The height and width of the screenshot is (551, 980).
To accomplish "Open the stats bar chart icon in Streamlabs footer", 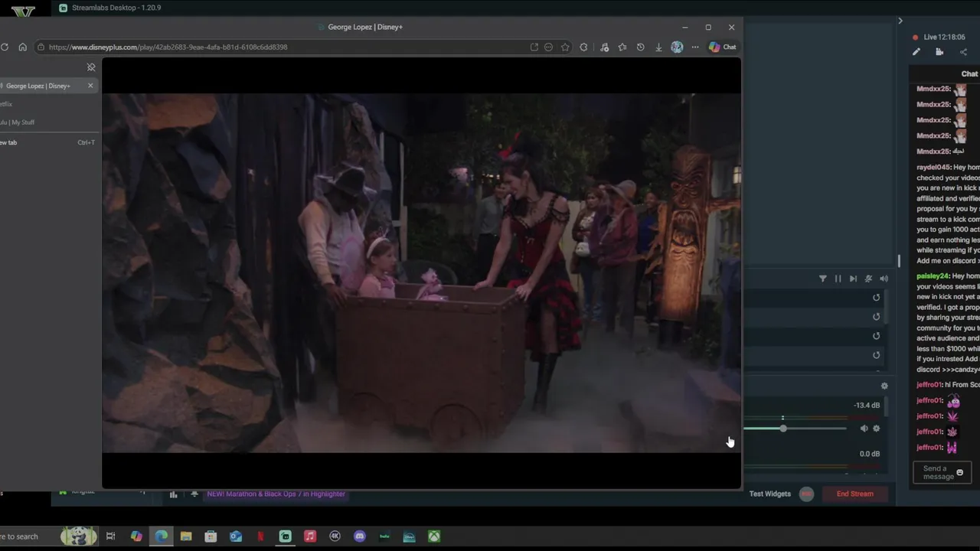I will pyautogui.click(x=173, y=494).
